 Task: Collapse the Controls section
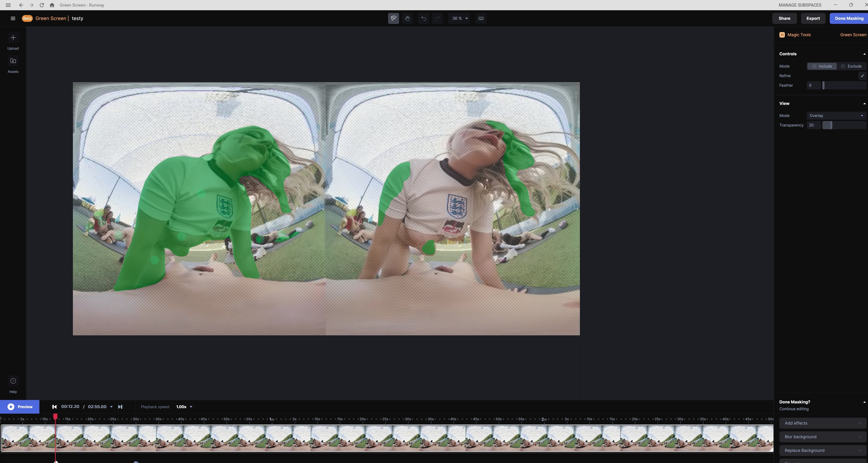coord(864,54)
